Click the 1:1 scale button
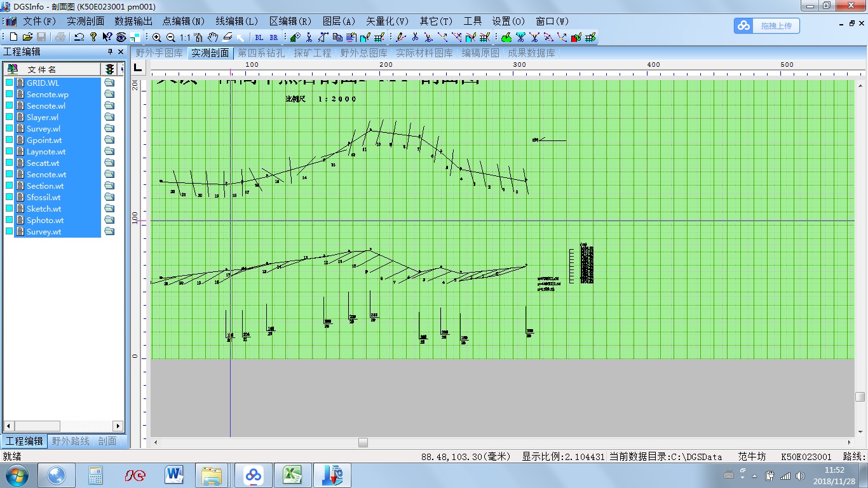Image resolution: width=868 pixels, height=488 pixels. 184,37
